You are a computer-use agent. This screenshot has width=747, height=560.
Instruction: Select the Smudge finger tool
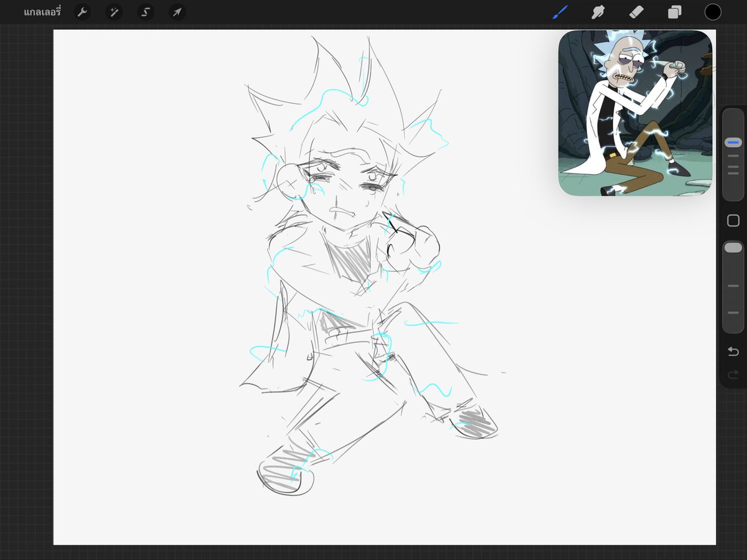point(598,12)
